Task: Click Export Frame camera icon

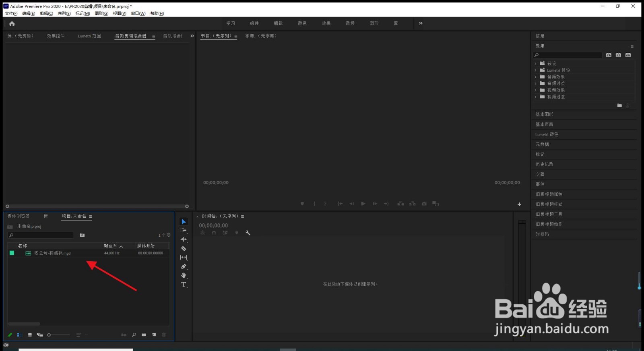Action: 424,204
